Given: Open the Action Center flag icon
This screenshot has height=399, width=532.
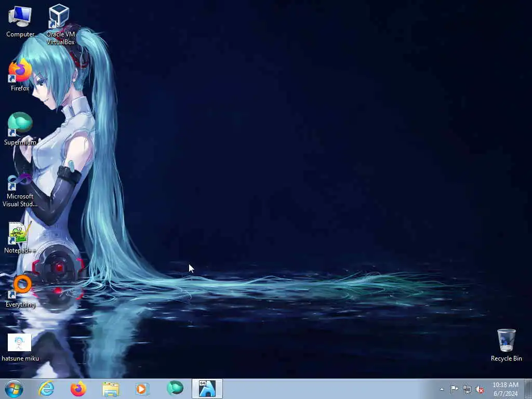Looking at the screenshot, I should pyautogui.click(x=454, y=389).
